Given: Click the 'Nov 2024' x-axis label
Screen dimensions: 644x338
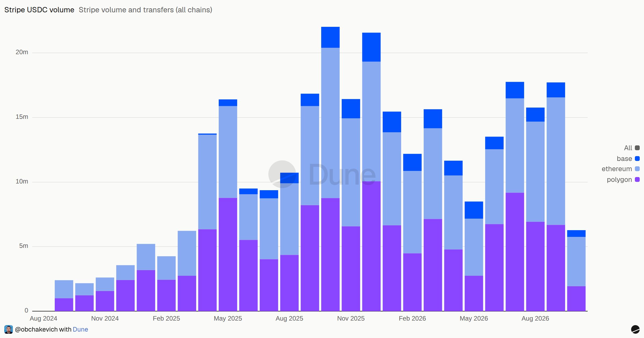Looking at the screenshot, I should (105, 318).
